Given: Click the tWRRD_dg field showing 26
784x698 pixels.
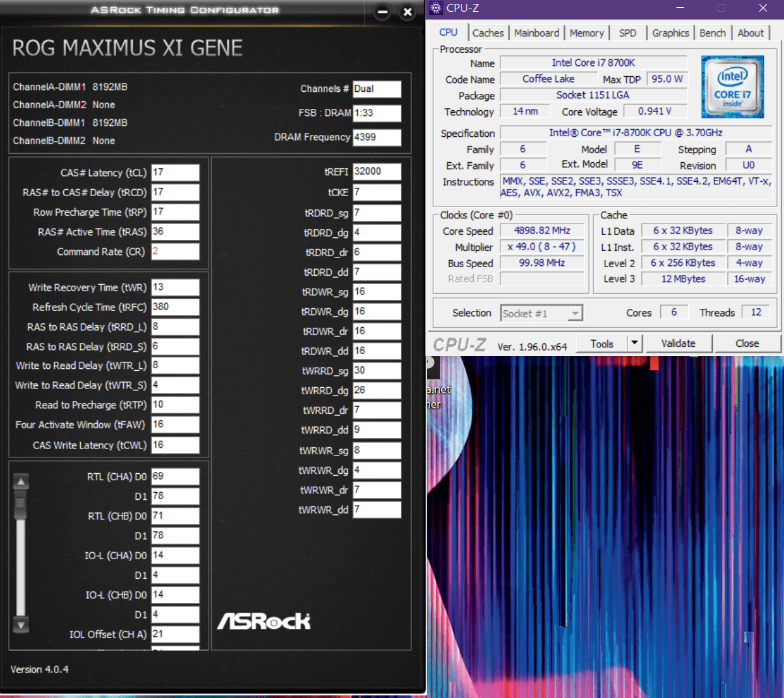Looking at the screenshot, I should click(x=377, y=390).
